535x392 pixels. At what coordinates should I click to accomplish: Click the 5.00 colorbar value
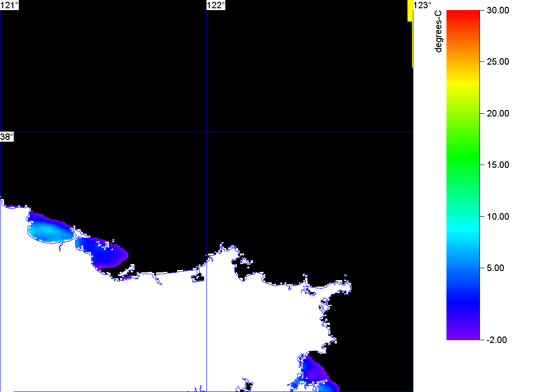coord(496,268)
